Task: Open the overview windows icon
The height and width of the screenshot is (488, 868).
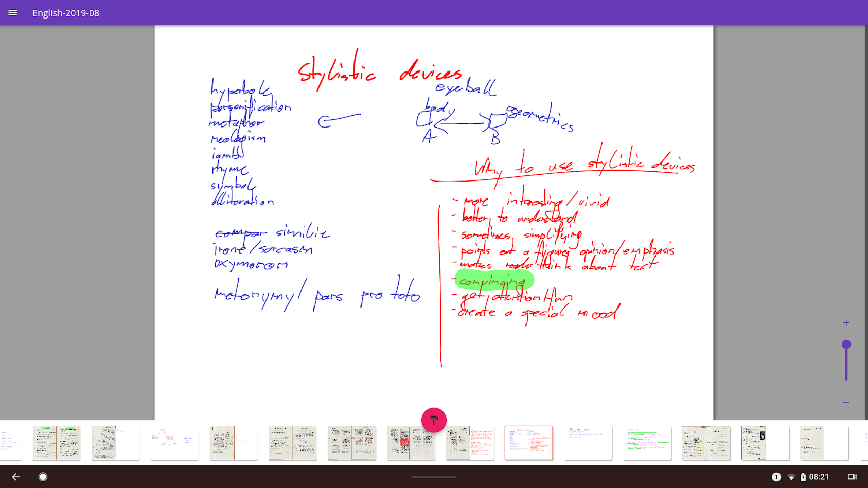Action: pos(852,477)
